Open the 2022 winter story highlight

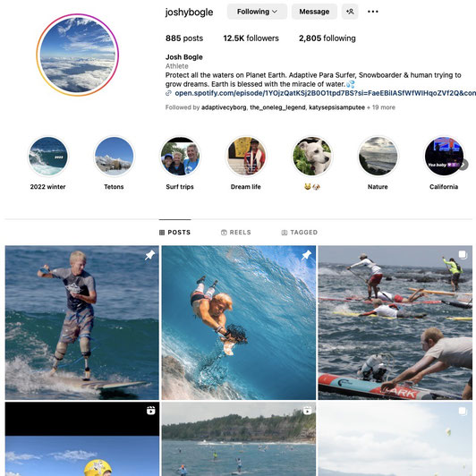(48, 156)
